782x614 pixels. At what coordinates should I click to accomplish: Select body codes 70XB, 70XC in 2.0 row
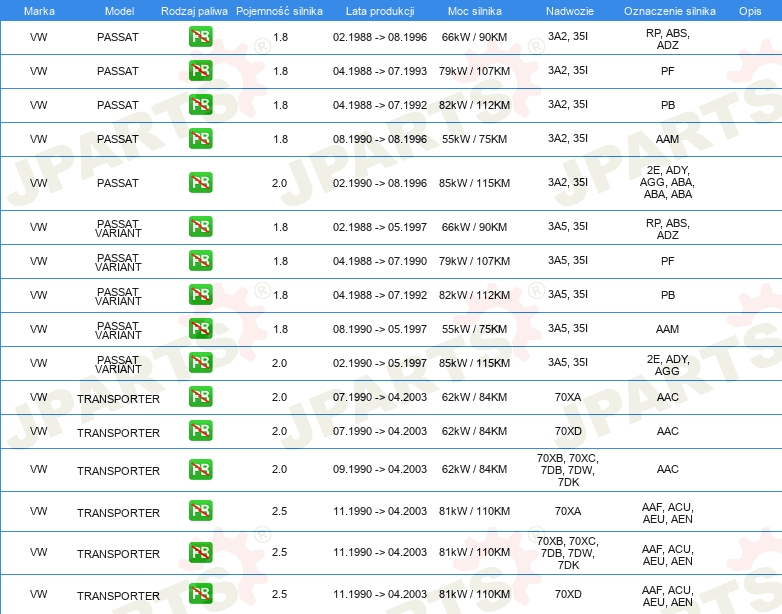568,470
